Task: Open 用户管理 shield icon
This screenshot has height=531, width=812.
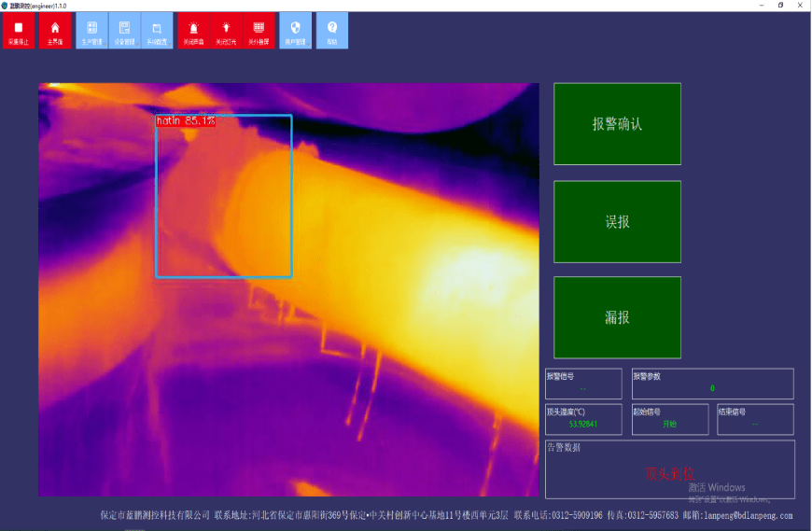Action: click(296, 31)
